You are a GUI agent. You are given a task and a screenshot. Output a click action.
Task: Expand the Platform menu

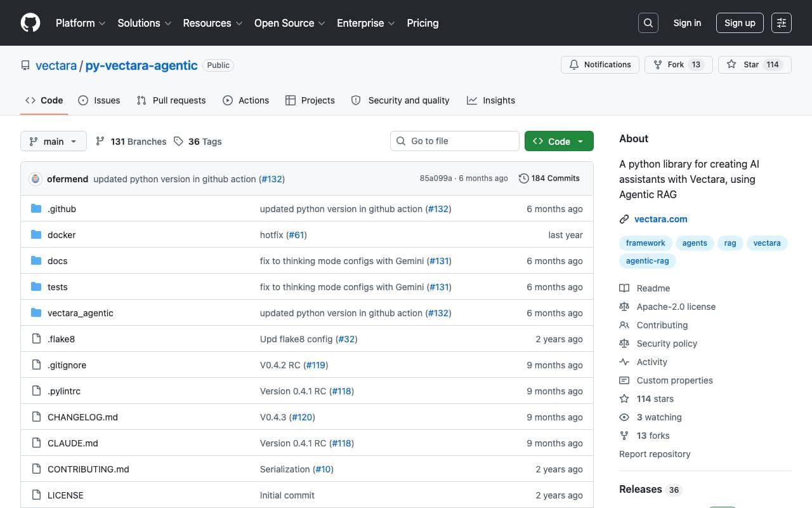pyautogui.click(x=80, y=23)
